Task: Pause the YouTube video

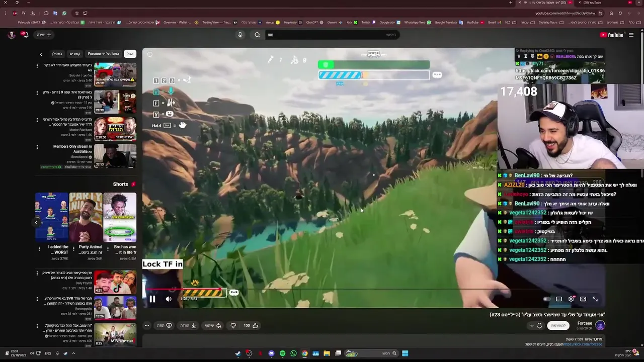Action: pyautogui.click(x=152, y=299)
